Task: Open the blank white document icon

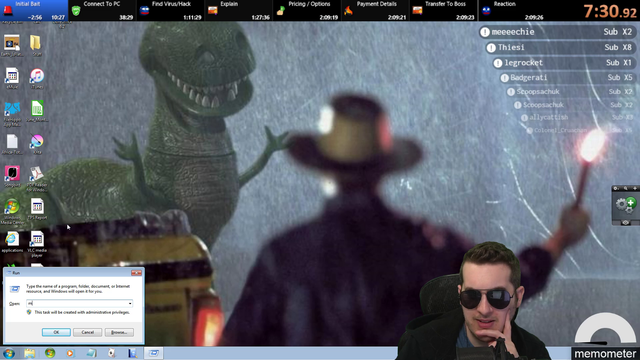Action: [12, 144]
